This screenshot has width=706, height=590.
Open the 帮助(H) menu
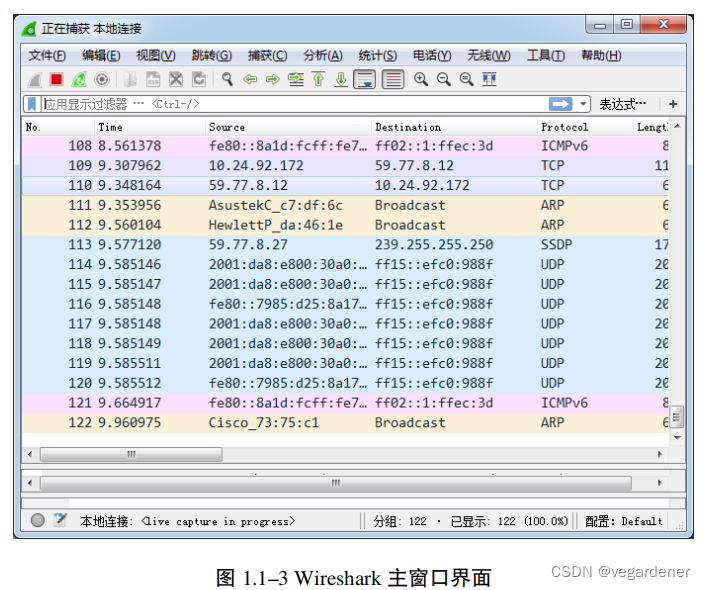pos(602,55)
